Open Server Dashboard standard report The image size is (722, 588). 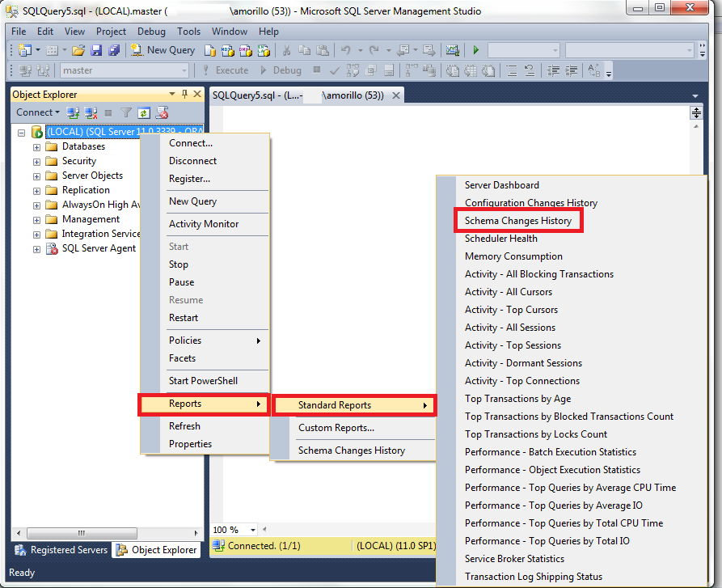pos(502,185)
